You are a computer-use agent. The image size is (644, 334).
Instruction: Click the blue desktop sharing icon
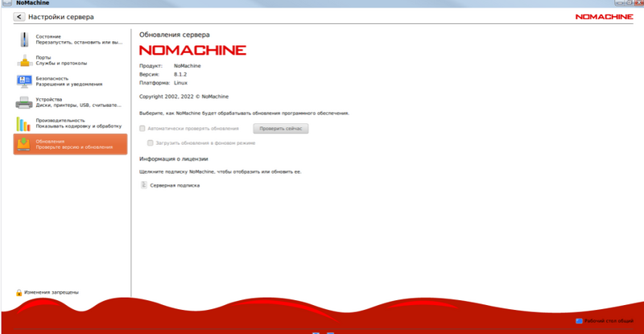point(579,321)
